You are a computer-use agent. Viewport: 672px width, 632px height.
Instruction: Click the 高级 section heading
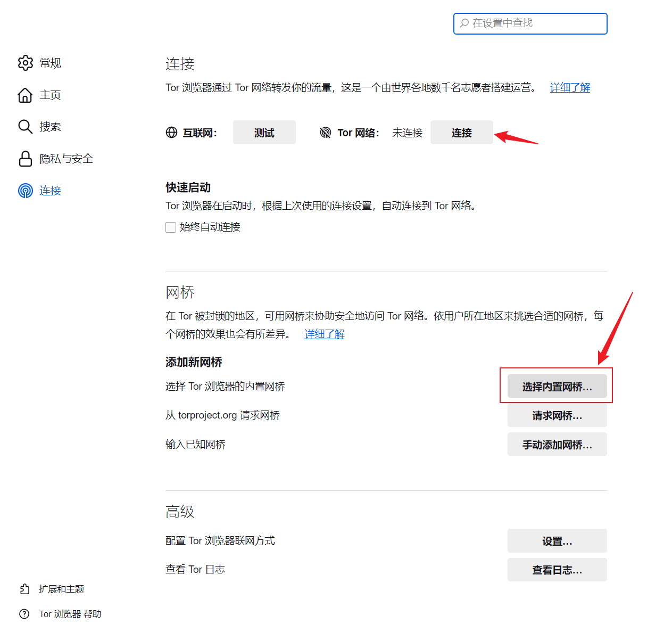(180, 512)
